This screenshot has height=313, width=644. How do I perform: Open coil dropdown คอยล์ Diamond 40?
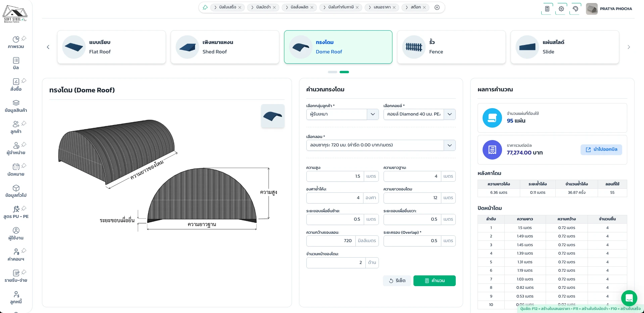point(419,114)
